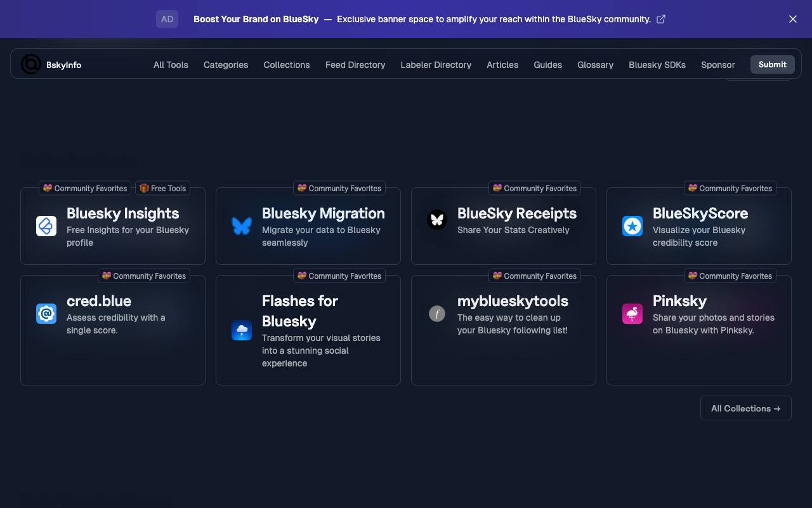The image size is (812, 508).
Task: Open the Sponsor page
Action: click(x=718, y=65)
